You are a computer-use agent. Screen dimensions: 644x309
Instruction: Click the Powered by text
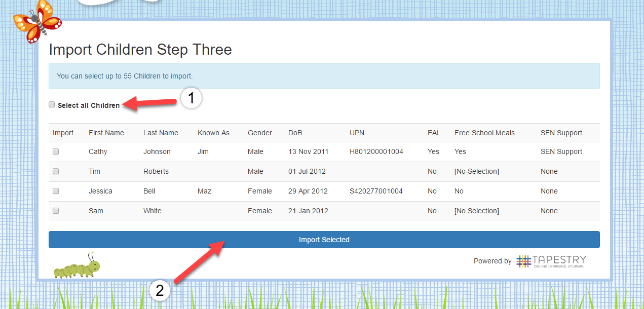[493, 261]
